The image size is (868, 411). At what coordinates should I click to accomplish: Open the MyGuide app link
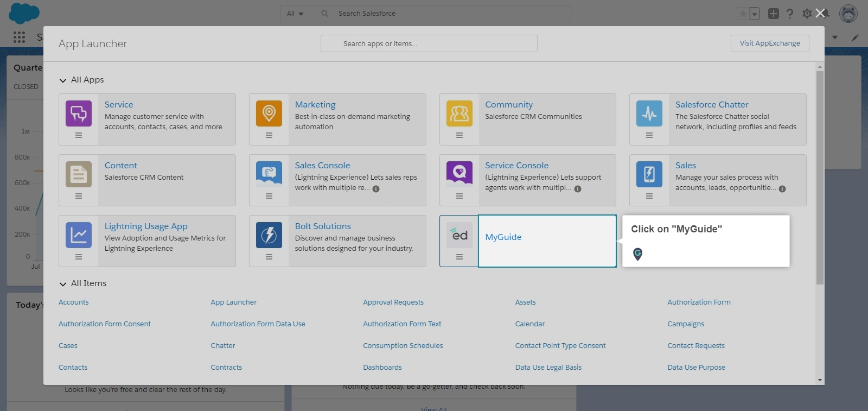[x=503, y=237]
